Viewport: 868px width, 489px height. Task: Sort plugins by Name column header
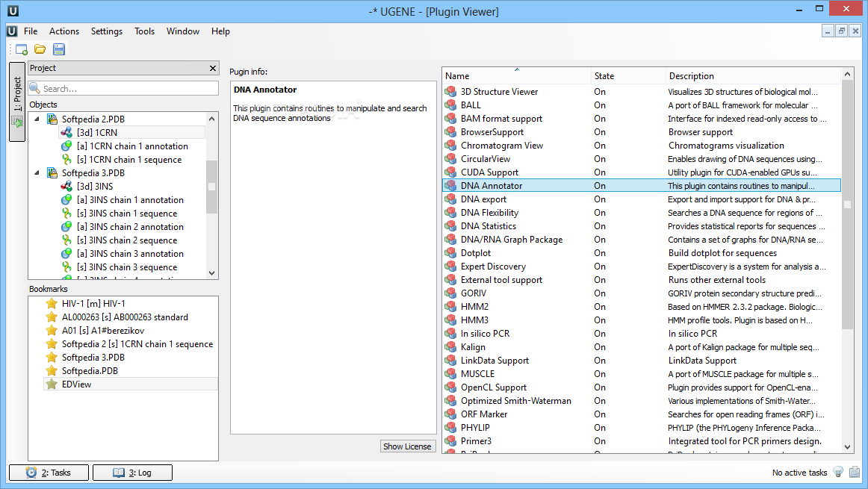tap(516, 76)
